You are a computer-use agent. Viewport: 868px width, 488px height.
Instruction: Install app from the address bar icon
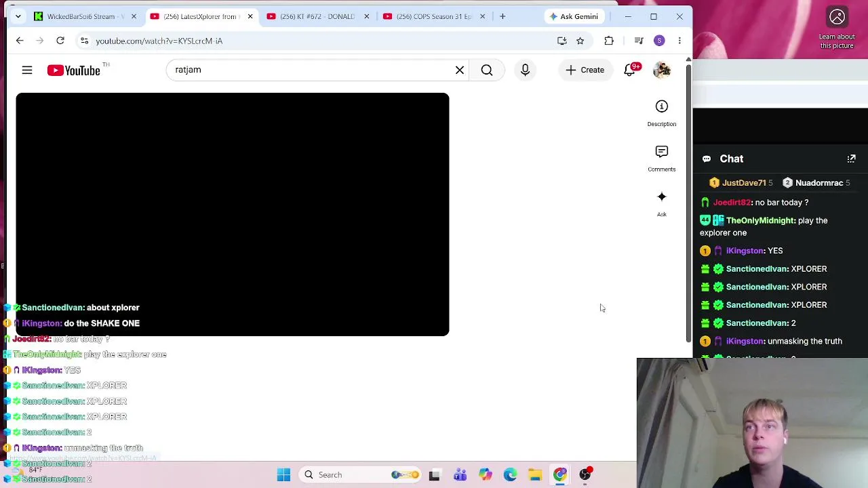[562, 41]
